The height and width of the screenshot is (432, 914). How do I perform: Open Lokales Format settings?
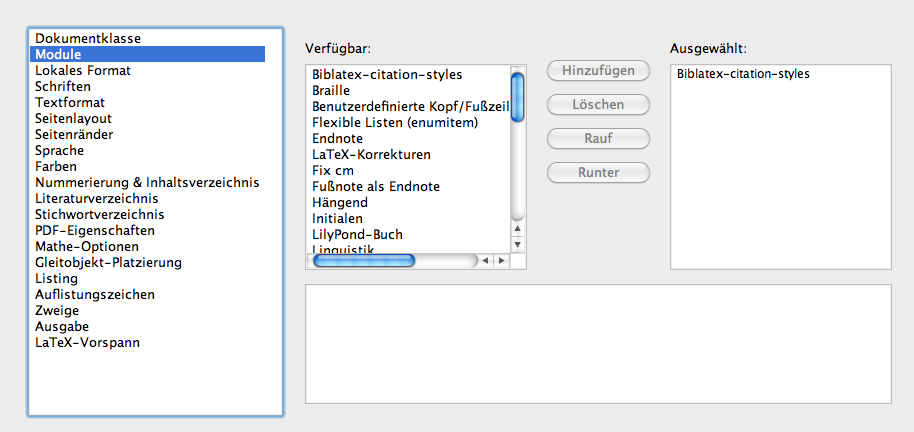[x=147, y=71]
